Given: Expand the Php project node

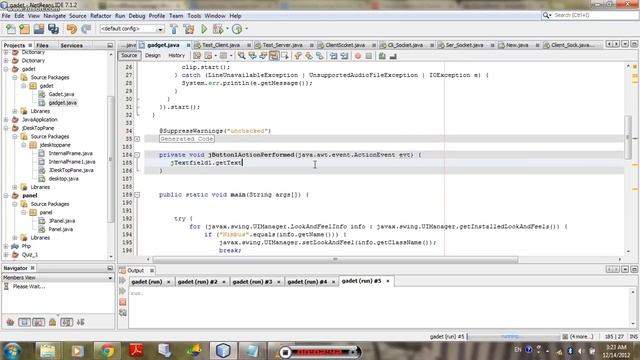Looking at the screenshot, I should (x=6, y=246).
